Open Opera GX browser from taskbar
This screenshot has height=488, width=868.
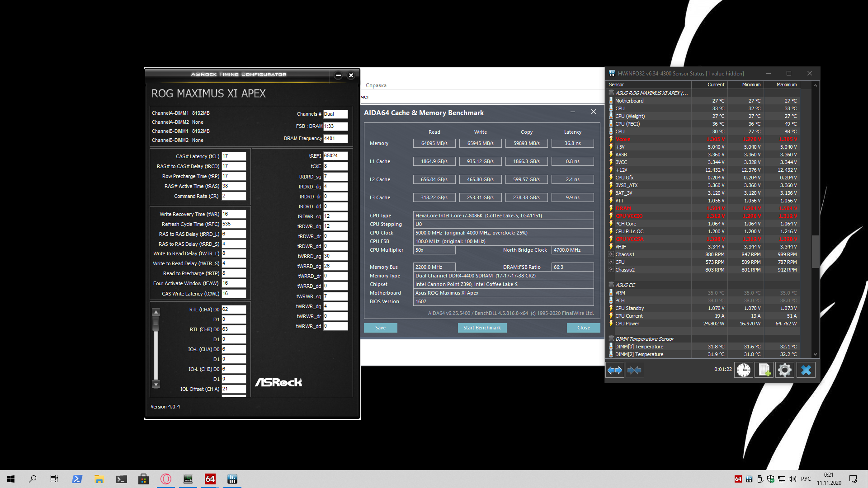point(166,479)
